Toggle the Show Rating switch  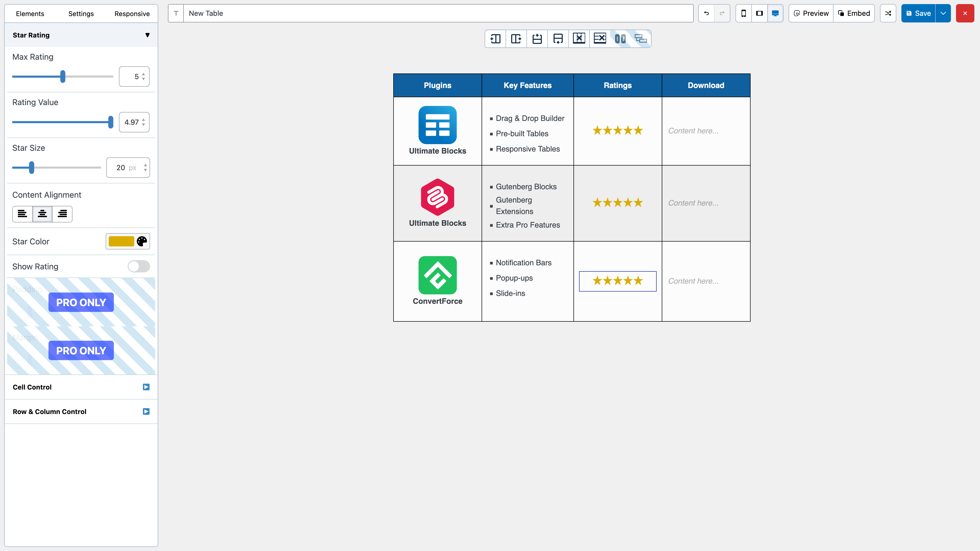click(139, 266)
